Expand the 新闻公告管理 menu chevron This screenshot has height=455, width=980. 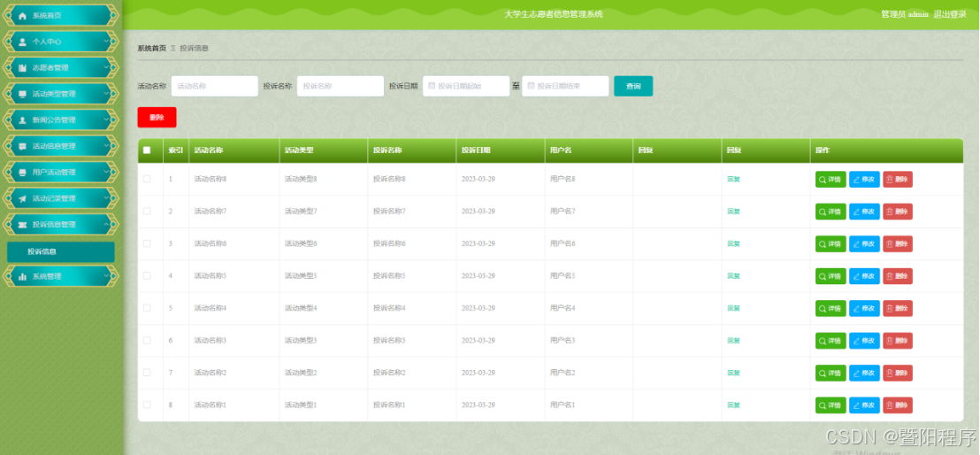[x=106, y=120]
